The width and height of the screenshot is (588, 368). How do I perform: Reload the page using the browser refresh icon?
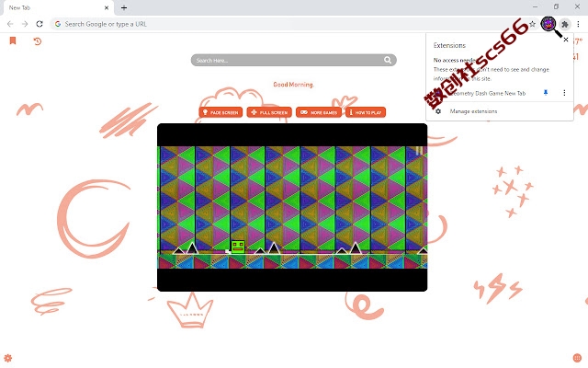[40, 24]
